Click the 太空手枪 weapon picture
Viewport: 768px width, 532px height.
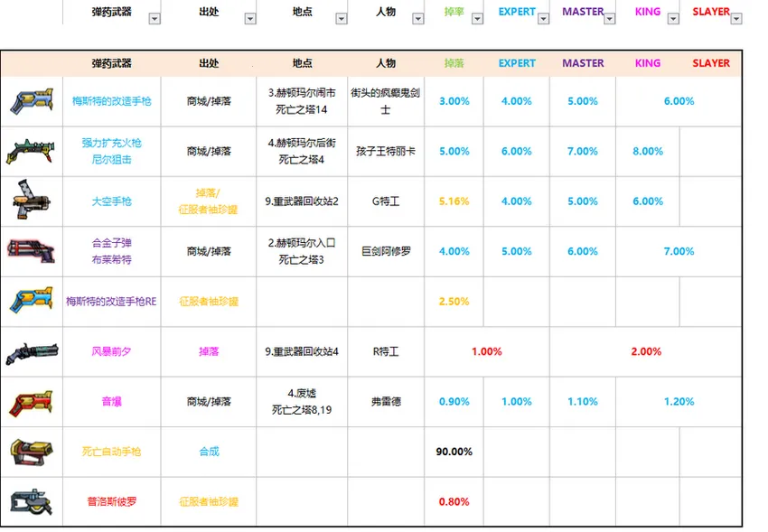coord(31,201)
